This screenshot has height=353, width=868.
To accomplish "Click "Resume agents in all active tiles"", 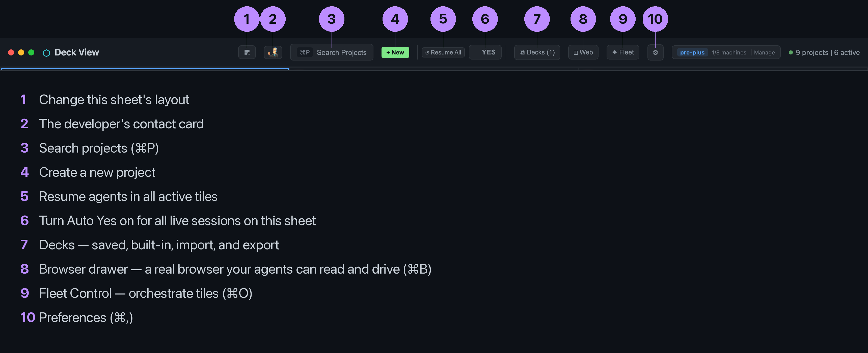I will (128, 196).
